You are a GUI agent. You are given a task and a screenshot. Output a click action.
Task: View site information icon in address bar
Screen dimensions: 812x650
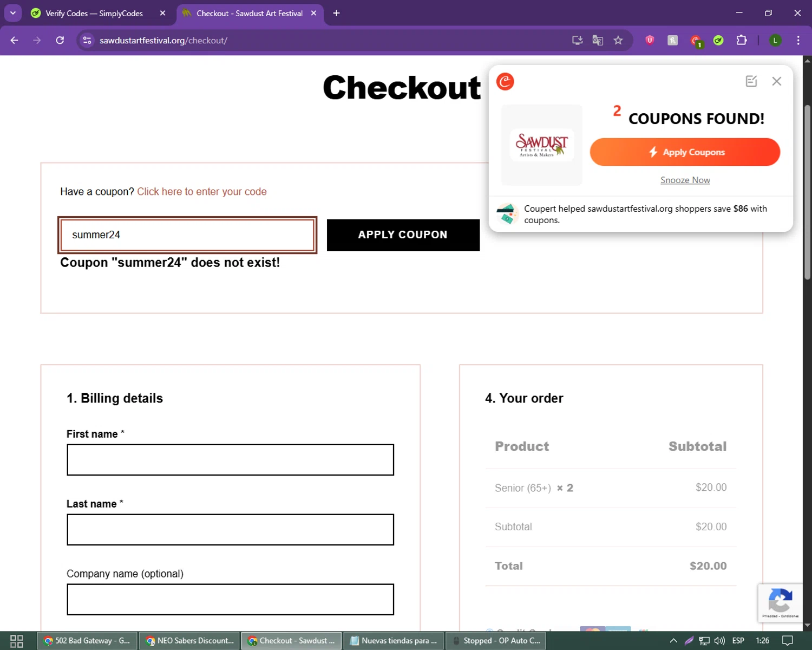(x=87, y=40)
